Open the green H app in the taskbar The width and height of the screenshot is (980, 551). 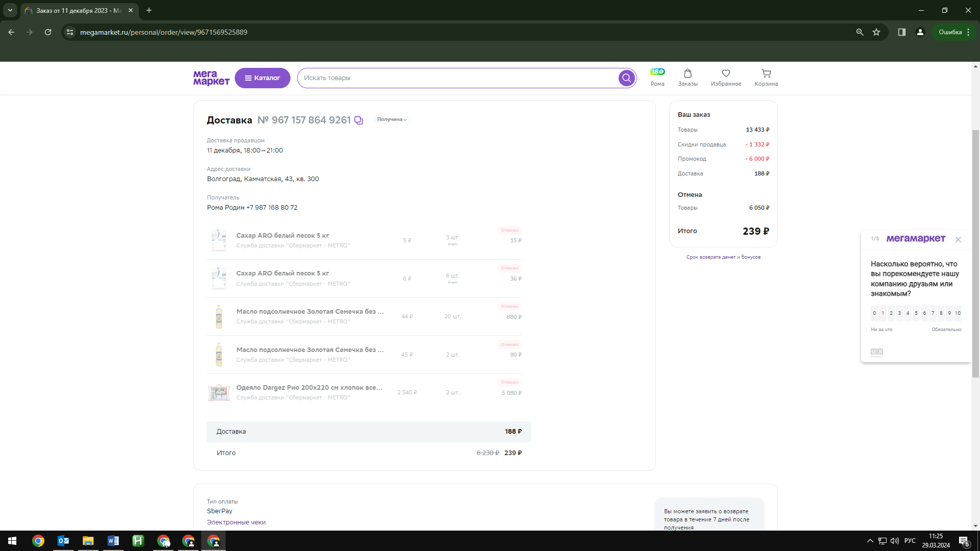pyautogui.click(x=138, y=541)
